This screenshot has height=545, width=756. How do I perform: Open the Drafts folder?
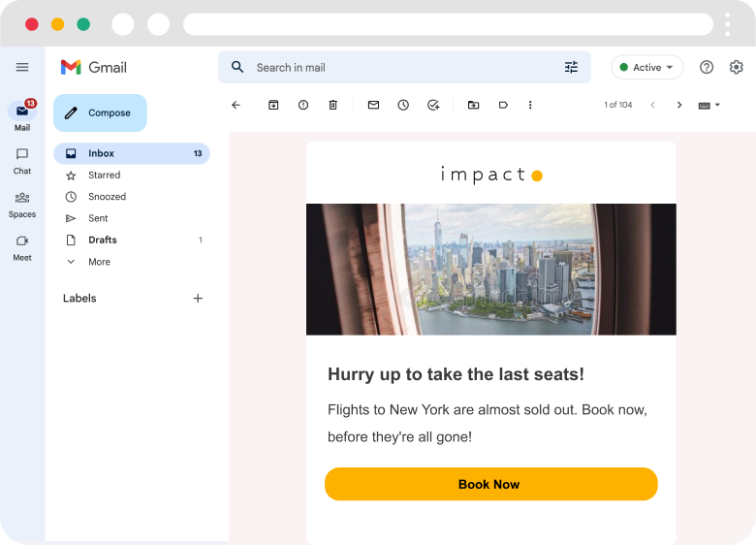(x=132, y=240)
